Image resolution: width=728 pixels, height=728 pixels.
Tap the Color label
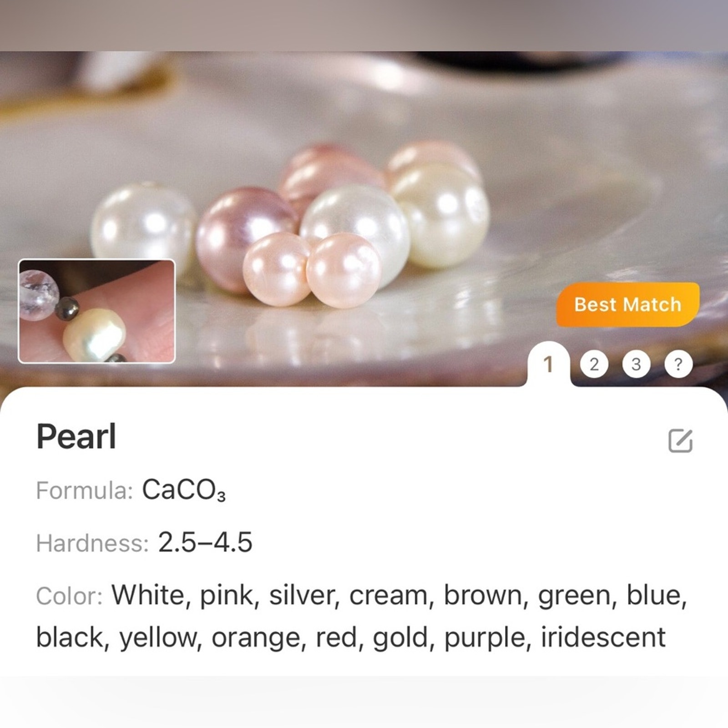[69, 596]
